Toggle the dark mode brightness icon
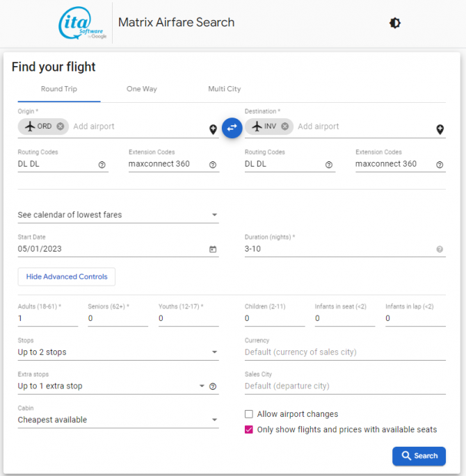The image size is (466, 476). click(x=394, y=23)
